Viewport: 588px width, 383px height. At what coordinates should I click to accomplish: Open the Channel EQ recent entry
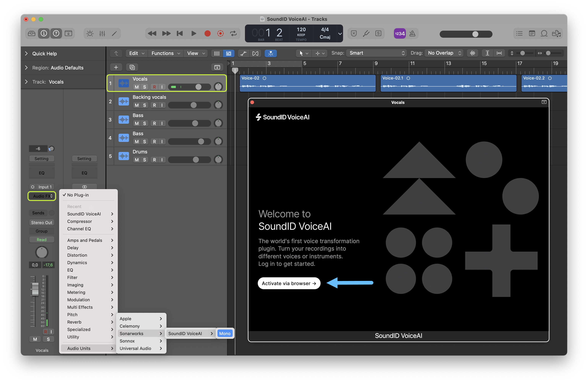[x=88, y=229]
